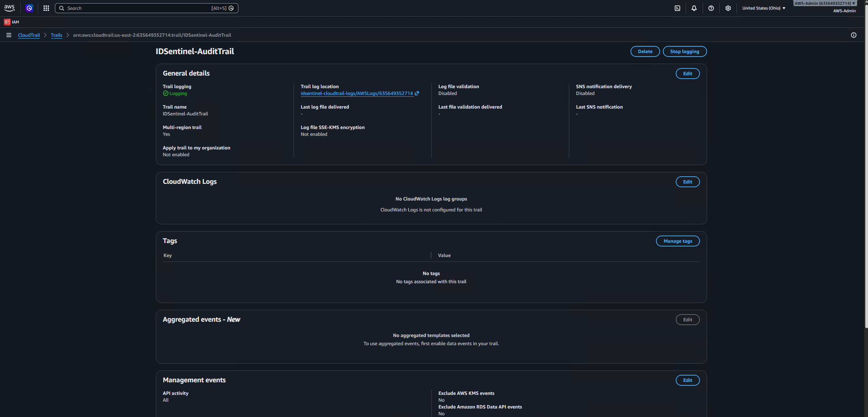The image size is (868, 417).
Task: Click the page vertical scrollbar
Action: point(866,167)
